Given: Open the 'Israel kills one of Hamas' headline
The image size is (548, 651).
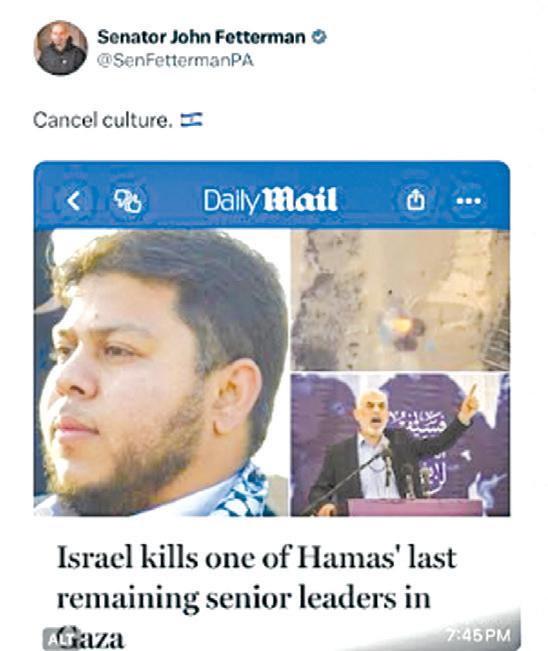Looking at the screenshot, I should coord(257,557).
